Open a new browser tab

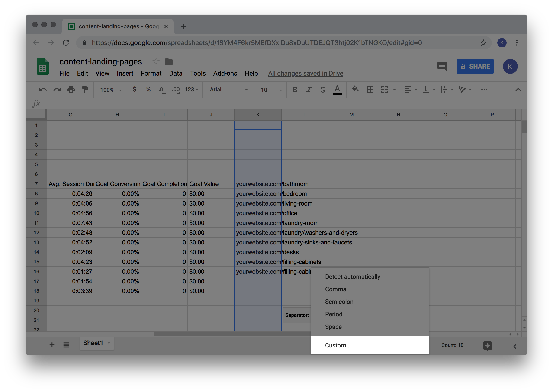[184, 26]
